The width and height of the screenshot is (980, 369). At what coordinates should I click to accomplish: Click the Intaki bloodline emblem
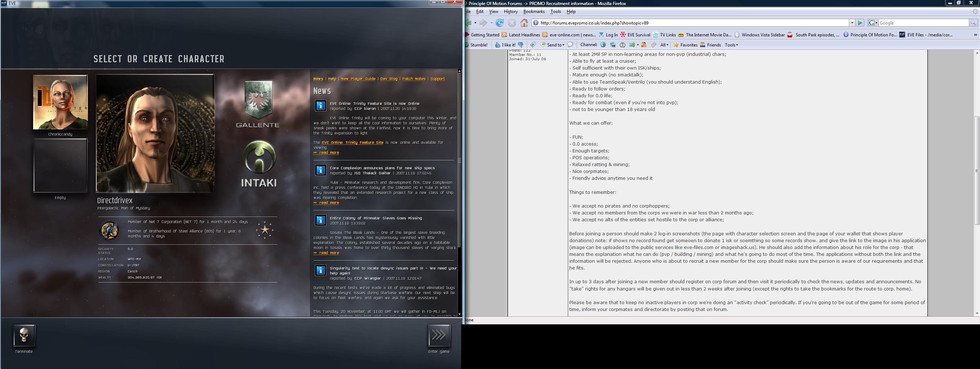tap(259, 157)
